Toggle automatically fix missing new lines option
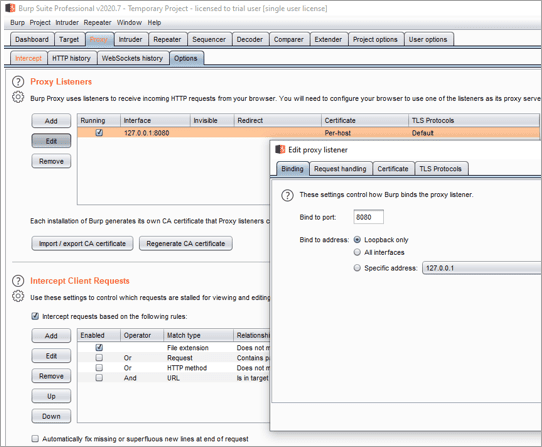 pos(35,439)
